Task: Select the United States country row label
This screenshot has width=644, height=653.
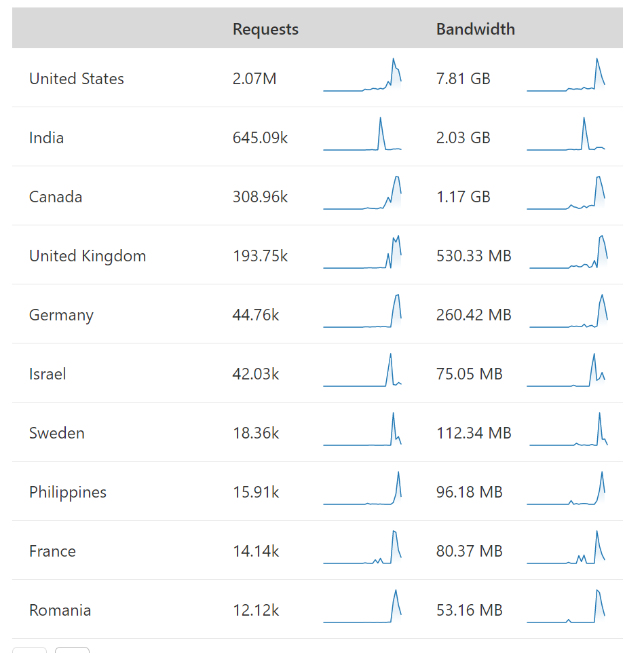Action: pos(77,79)
